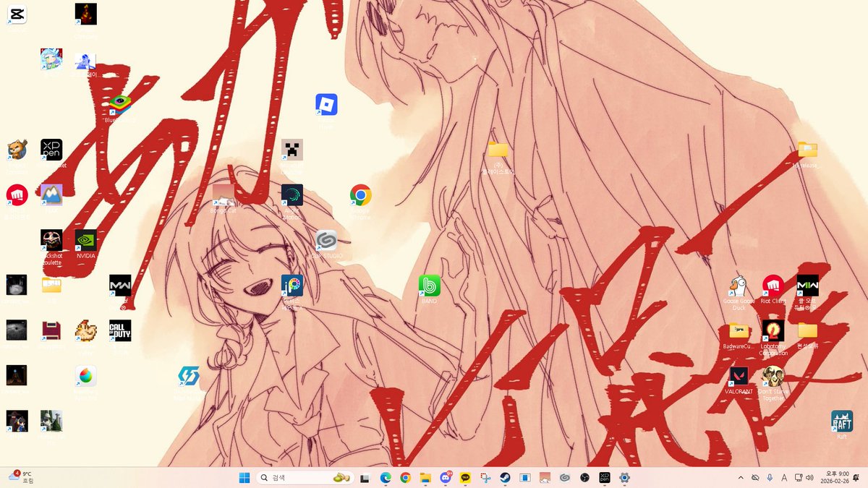Image resolution: width=868 pixels, height=488 pixels.
Task: Open KakaoTalk on the taskbar
Action: pyautogui.click(x=465, y=477)
